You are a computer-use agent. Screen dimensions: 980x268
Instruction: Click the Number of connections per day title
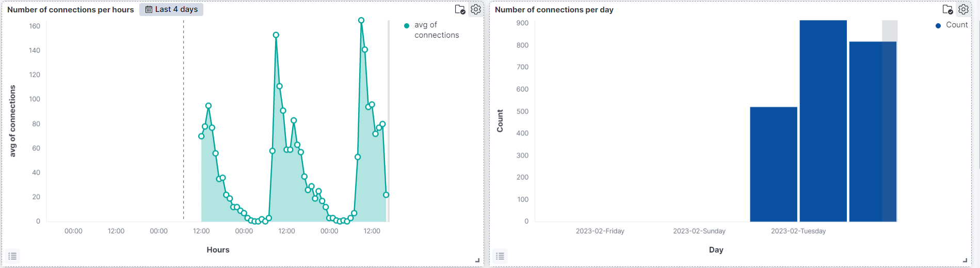point(554,10)
